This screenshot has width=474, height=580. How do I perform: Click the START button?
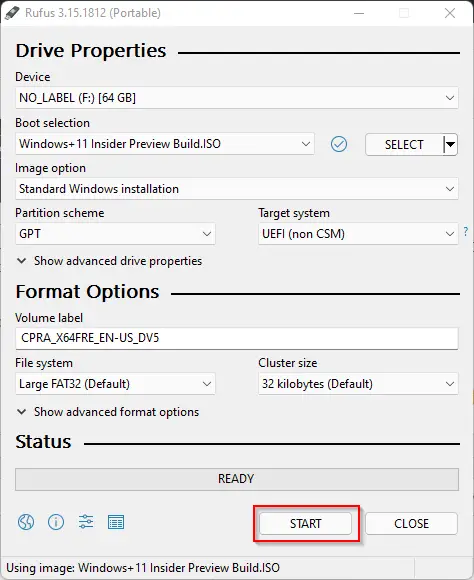305,523
